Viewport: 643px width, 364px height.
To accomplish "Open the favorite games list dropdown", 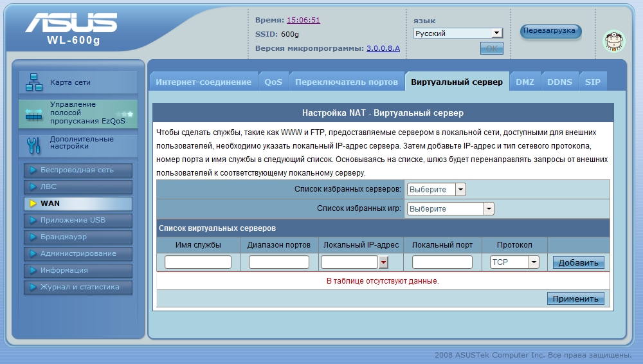I will pos(450,209).
